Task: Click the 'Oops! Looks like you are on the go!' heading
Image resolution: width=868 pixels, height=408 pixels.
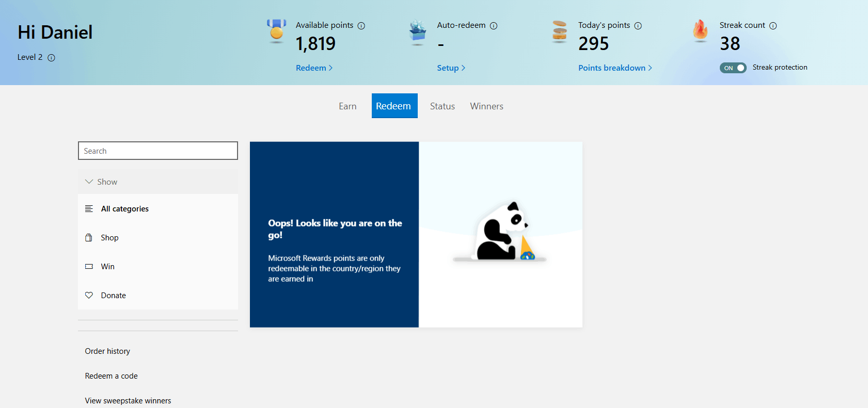Action: click(335, 229)
